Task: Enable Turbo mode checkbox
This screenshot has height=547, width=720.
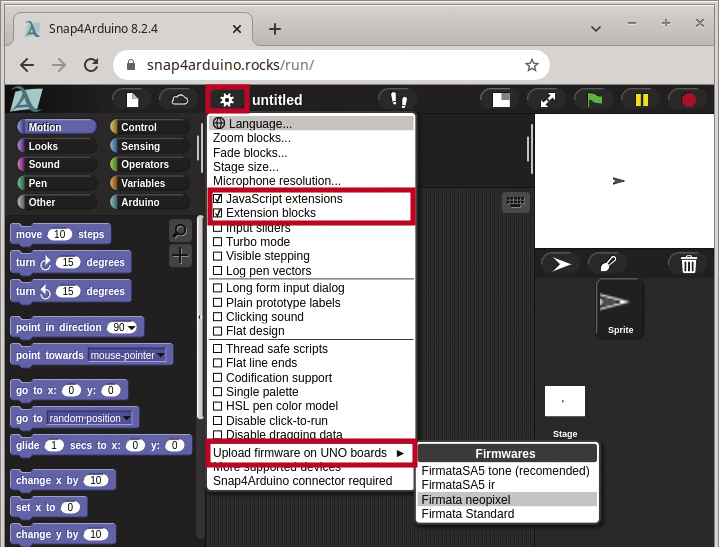Action: point(218,242)
